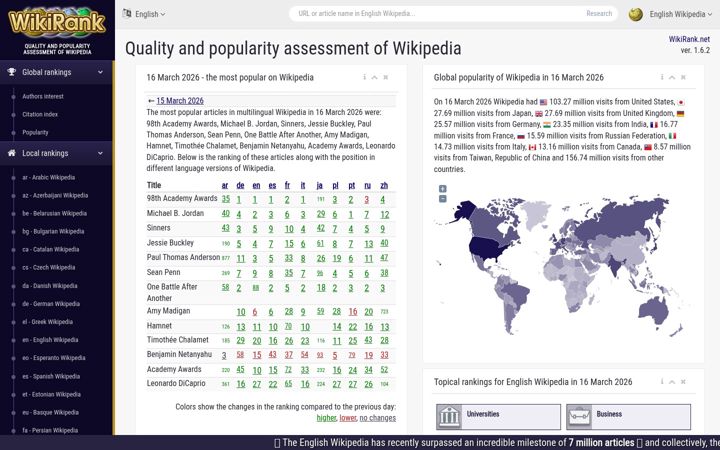Viewport: 720px width, 450px height.
Task: Click the 'higher' legend link
Action: (x=326, y=418)
